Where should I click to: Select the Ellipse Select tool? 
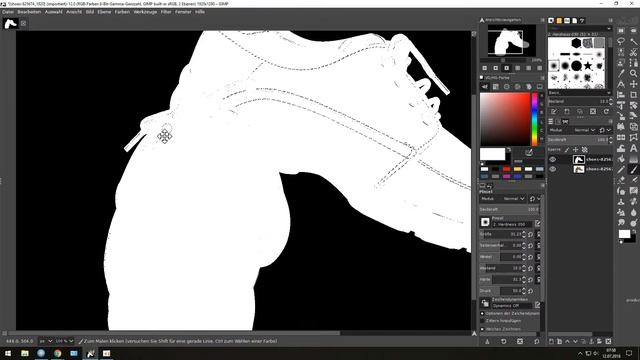[633, 31]
